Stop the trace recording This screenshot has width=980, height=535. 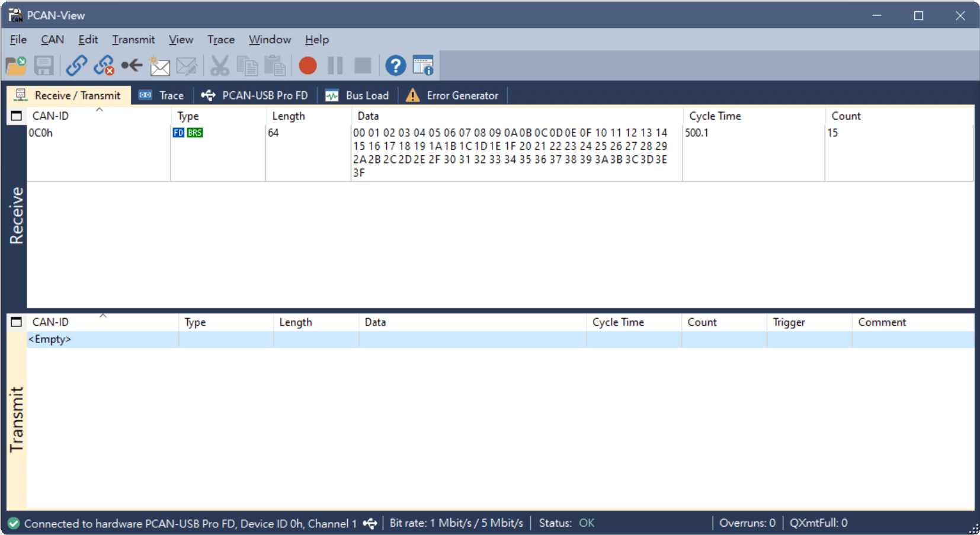pos(363,65)
